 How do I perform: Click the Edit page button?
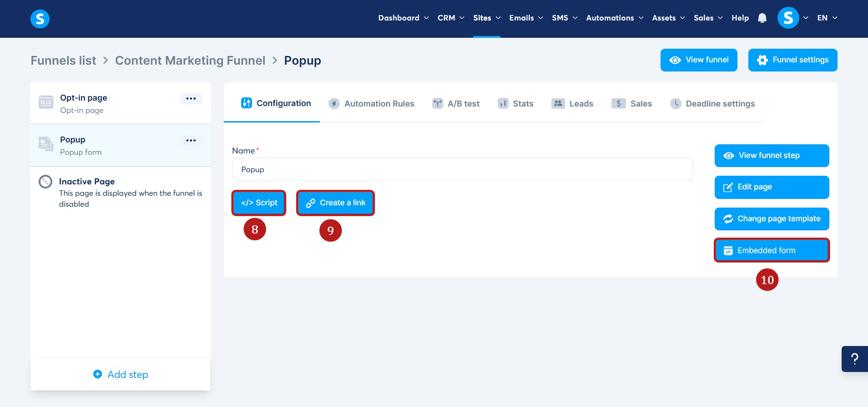[772, 187]
